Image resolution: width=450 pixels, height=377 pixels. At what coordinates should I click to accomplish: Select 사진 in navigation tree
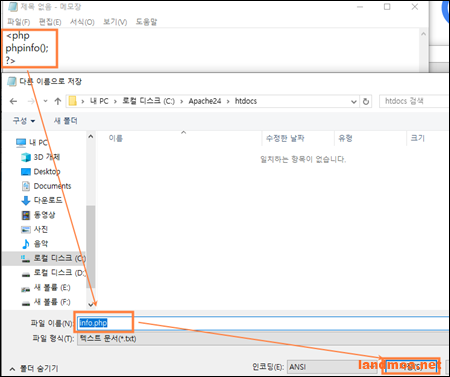[x=41, y=229]
